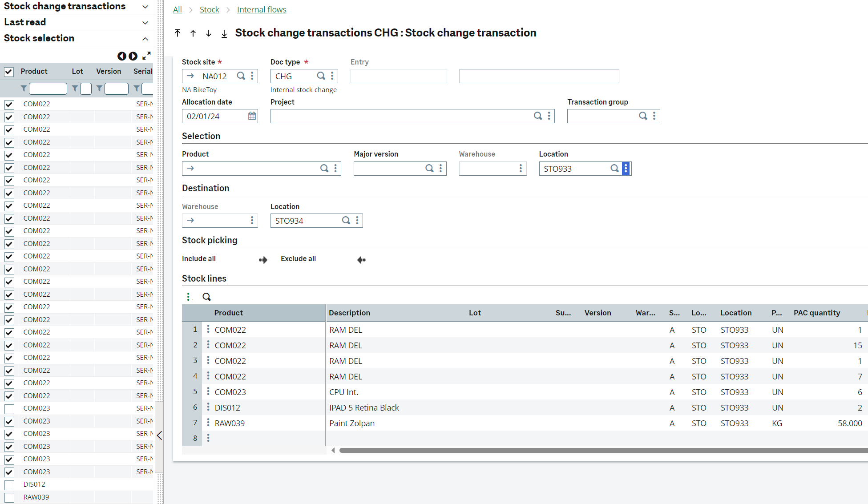The image size is (868, 504).
Task: Collapse the Stock selection panel
Action: (x=145, y=38)
